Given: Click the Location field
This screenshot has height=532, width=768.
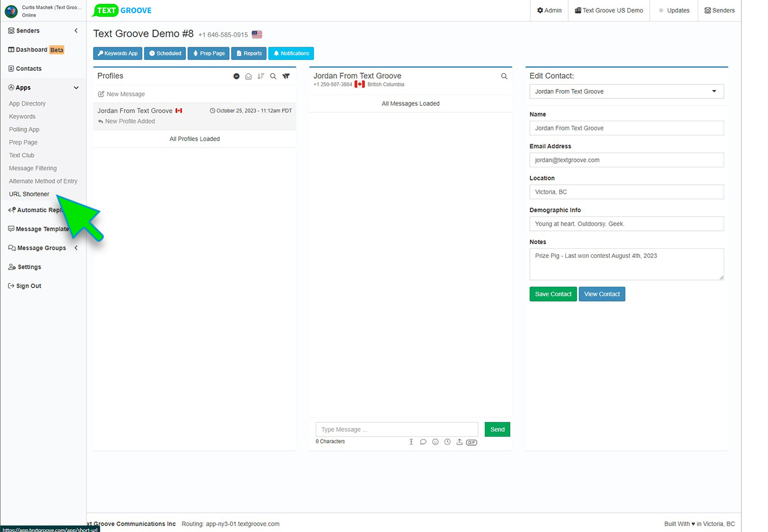Looking at the screenshot, I should tap(626, 192).
